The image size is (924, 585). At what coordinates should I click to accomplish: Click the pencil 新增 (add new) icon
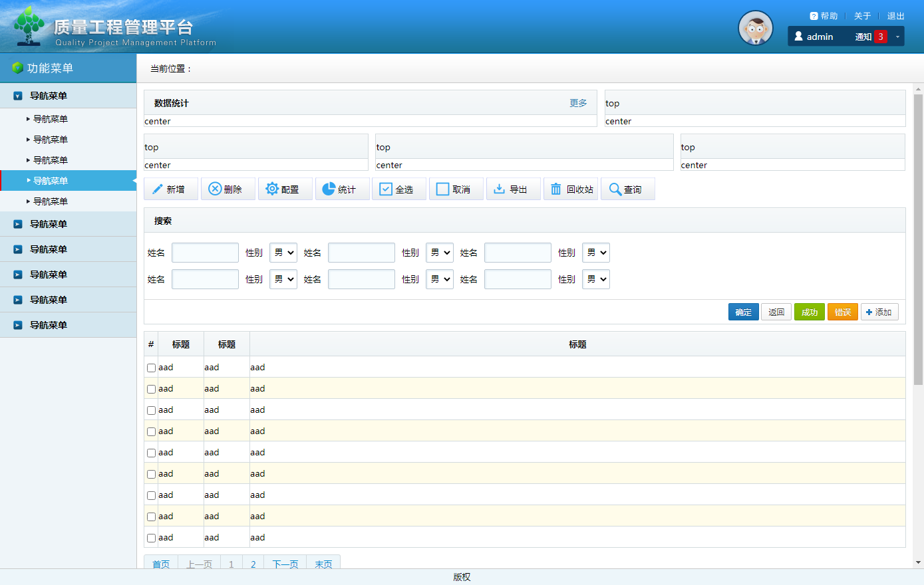click(x=158, y=189)
